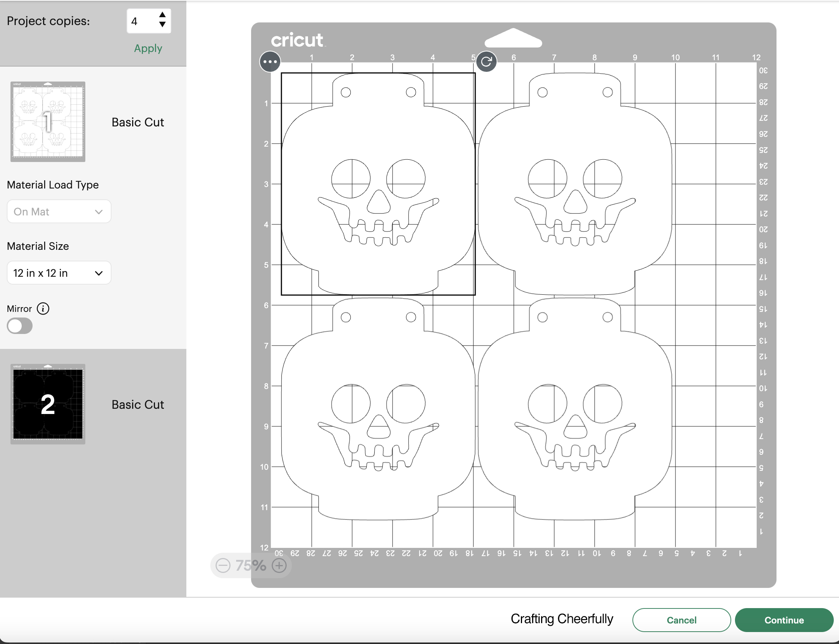This screenshot has height=644, width=839.
Task: Open the Material Size dropdown
Action: coord(59,273)
